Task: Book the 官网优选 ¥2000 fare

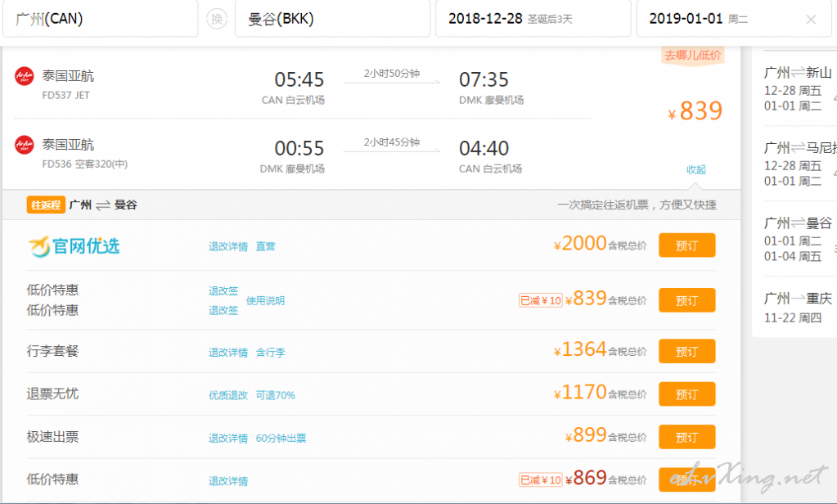Action: click(687, 245)
